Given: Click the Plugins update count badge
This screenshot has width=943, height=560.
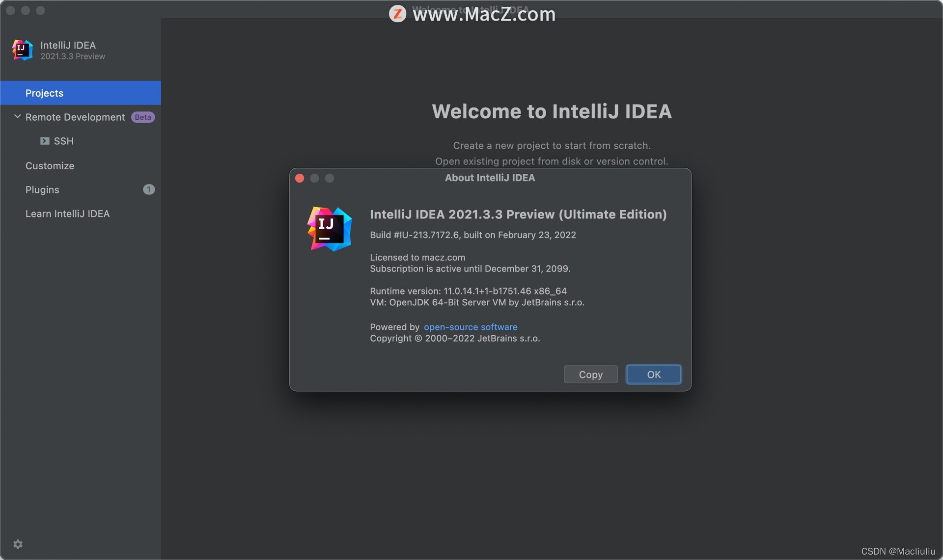Looking at the screenshot, I should tap(149, 189).
